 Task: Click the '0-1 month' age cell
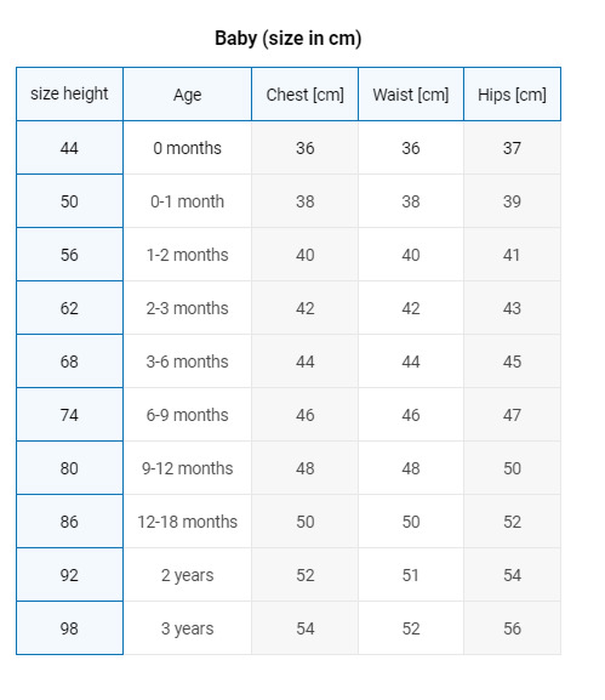point(187,201)
